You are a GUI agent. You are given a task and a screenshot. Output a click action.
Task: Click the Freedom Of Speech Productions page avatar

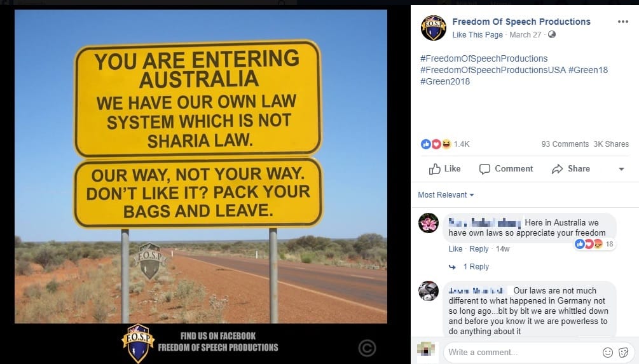(x=434, y=28)
